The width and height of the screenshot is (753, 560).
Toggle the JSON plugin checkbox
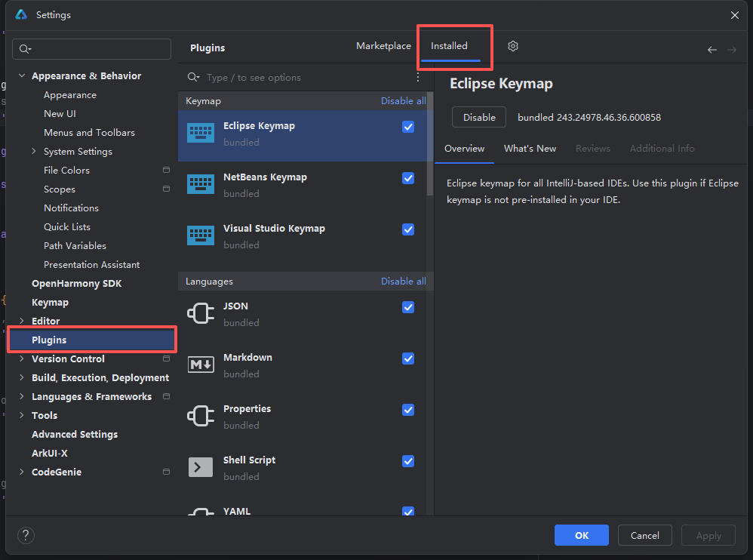[408, 307]
